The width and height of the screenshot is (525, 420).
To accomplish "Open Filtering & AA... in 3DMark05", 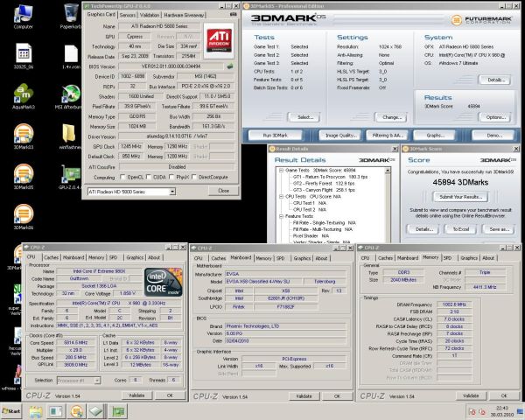I will (388, 136).
